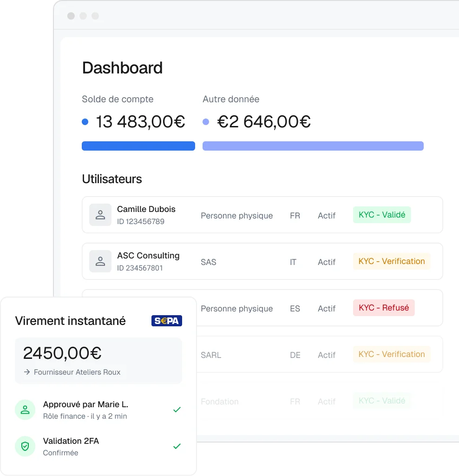This screenshot has width=459, height=476.
Task: Select the ASC Consulting name
Action: [148, 256]
